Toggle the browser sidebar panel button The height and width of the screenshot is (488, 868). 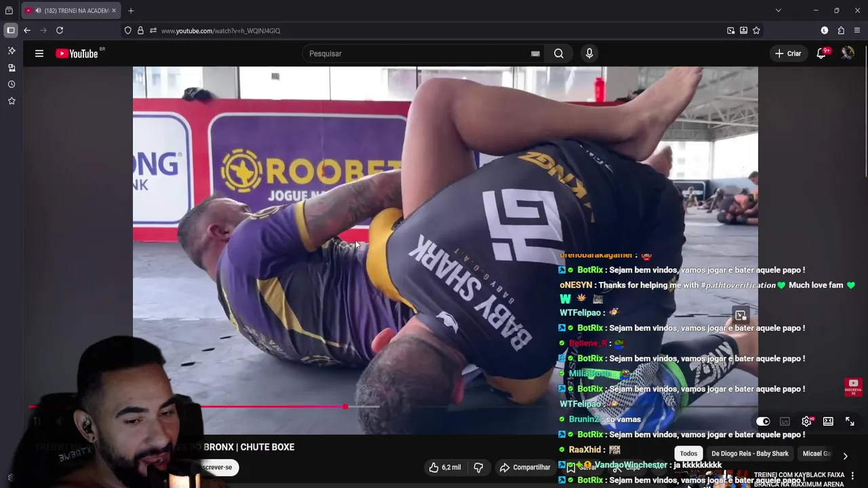point(11,30)
